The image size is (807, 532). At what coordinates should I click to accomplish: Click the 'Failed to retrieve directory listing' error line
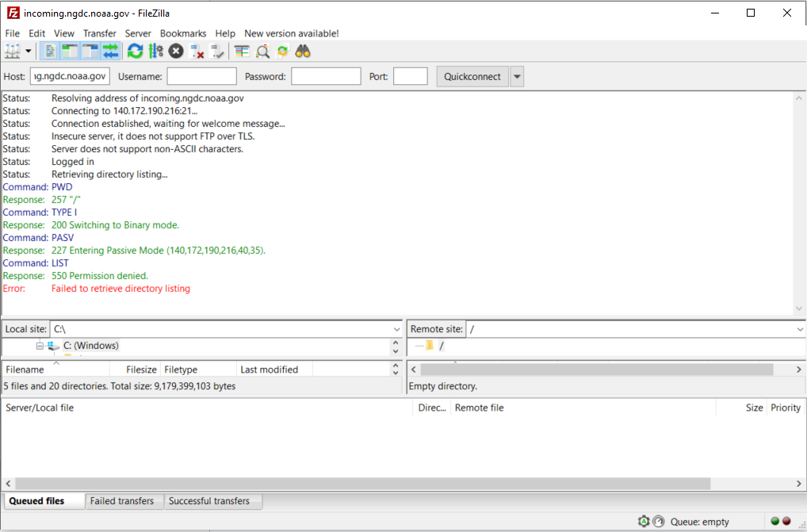click(120, 289)
